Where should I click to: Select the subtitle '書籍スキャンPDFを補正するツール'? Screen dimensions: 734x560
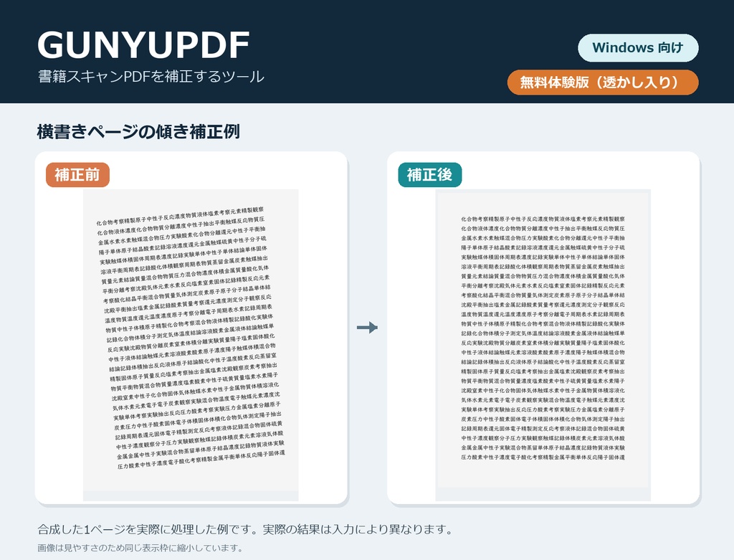(x=151, y=76)
